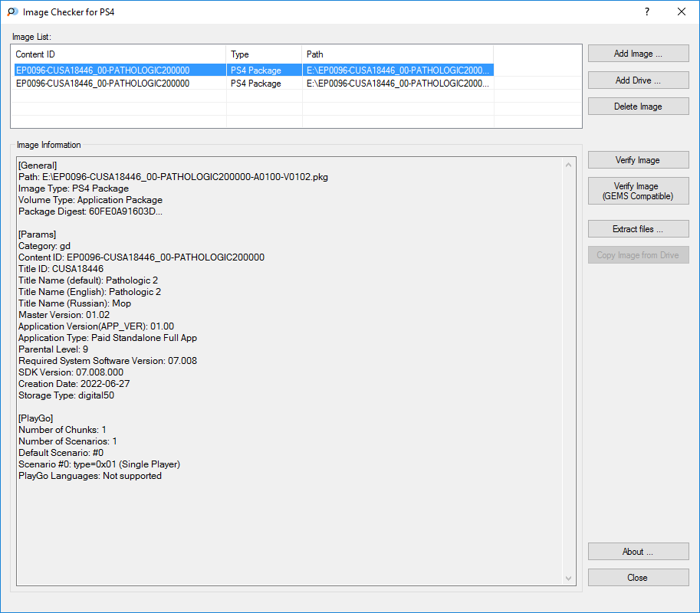Click the Close button at bottom right
The image size is (700, 613).
[638, 577]
